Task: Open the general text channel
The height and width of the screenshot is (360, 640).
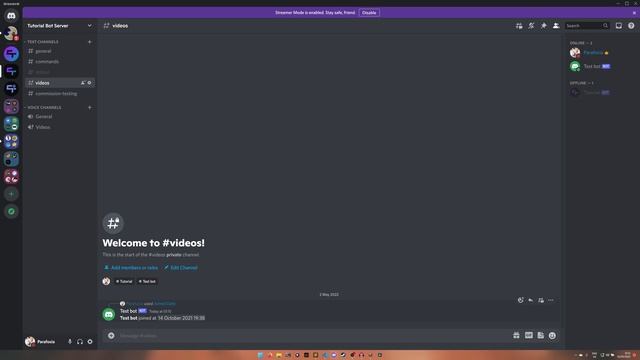Action: (60, 51)
